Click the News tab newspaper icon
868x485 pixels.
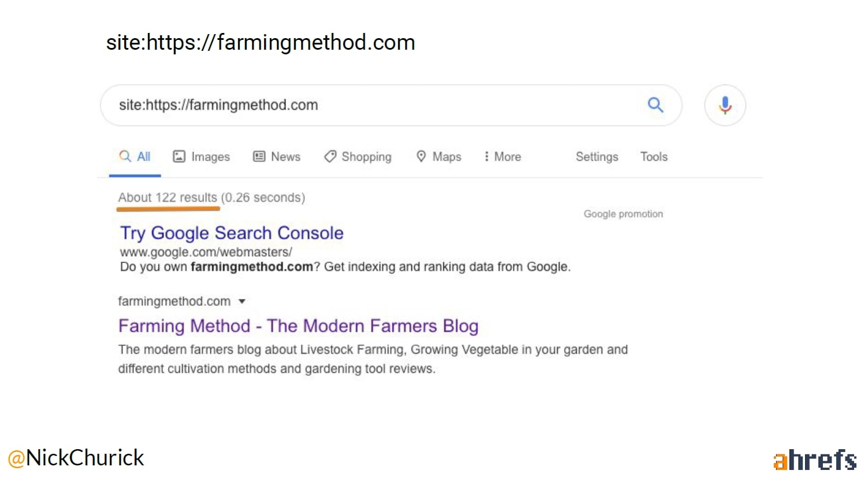(x=259, y=157)
